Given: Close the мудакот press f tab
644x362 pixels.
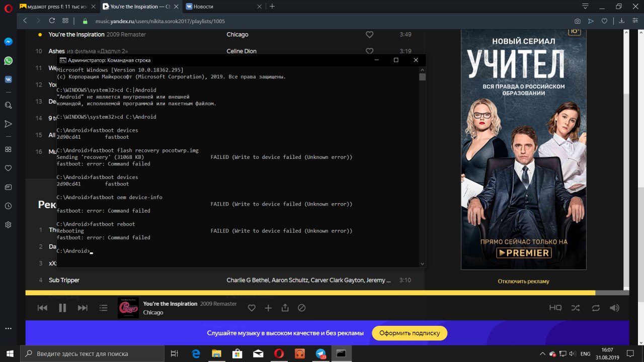Looking at the screenshot, I should pyautogui.click(x=94, y=7).
